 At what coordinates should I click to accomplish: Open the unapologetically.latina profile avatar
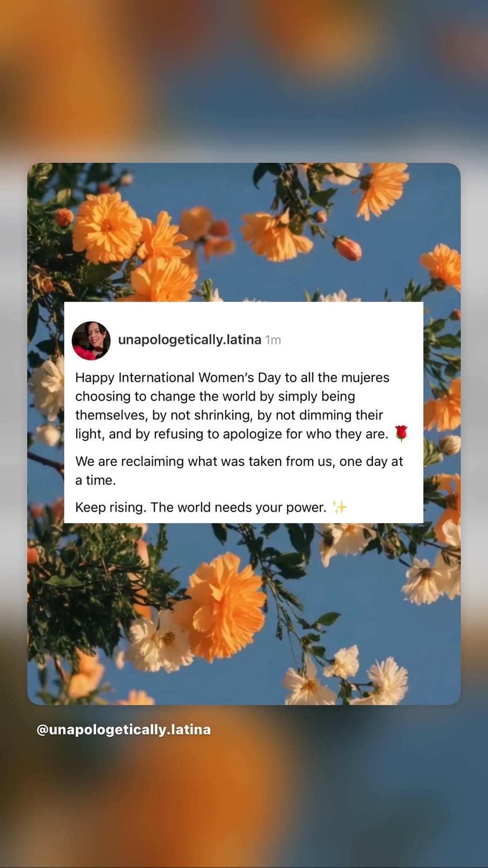tap(91, 340)
